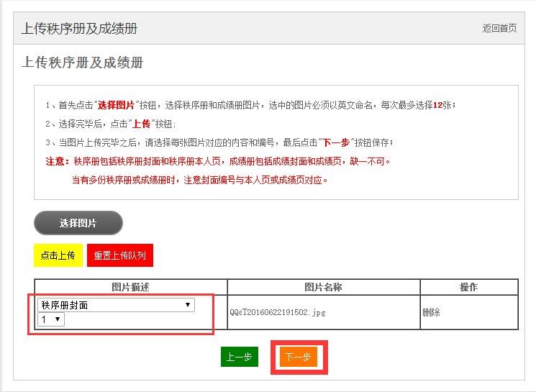
Task: Proceed with the orange 下一步 button
Action: [x=298, y=357]
